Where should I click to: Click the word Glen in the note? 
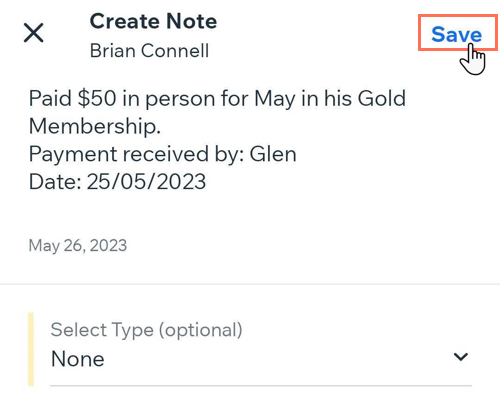click(273, 154)
